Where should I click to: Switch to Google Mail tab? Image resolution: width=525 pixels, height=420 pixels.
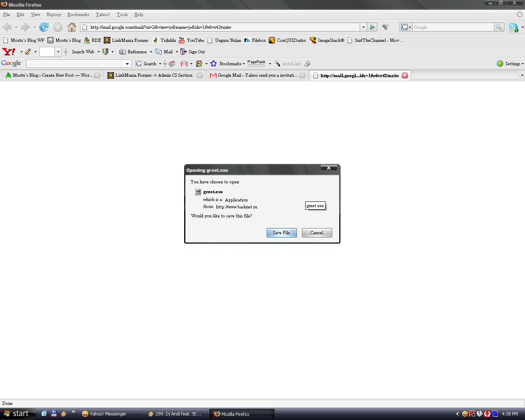point(257,75)
